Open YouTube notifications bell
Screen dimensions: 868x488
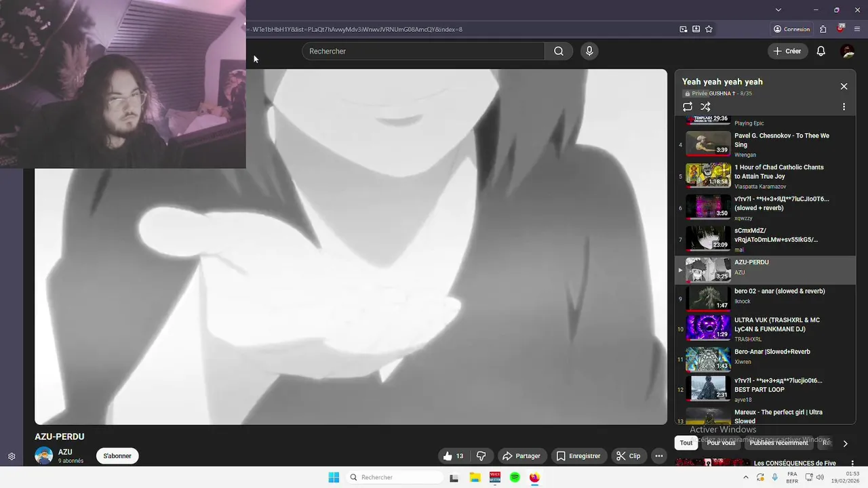[x=821, y=51]
